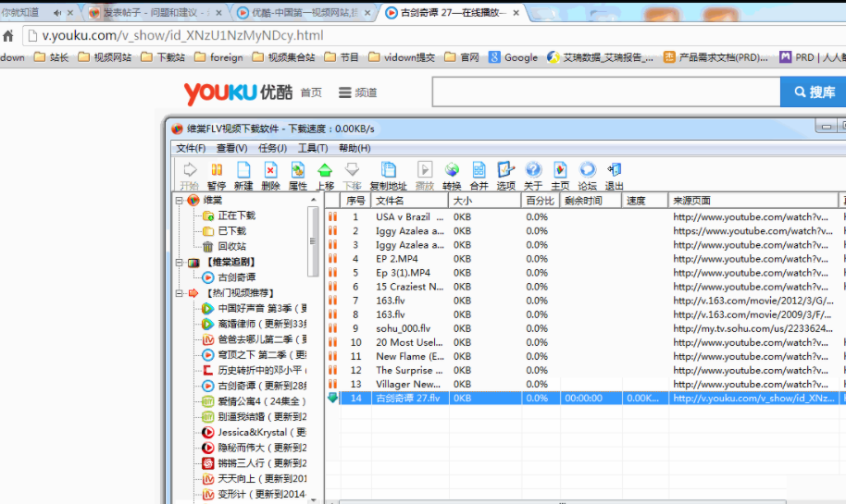Open the 任务(J) menu
Viewport: 846px width, 504px height.
click(272, 148)
